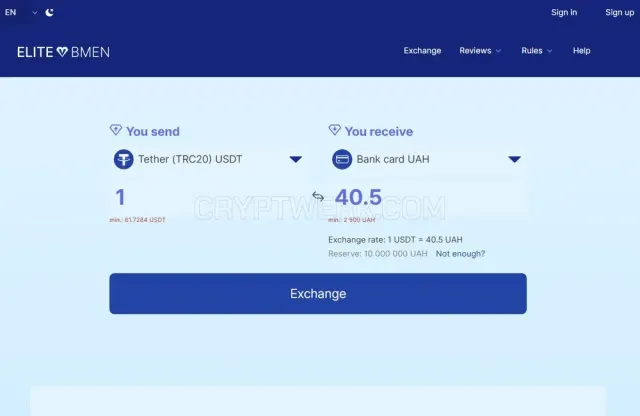
Task: Click the min. 61.7284 USDT text
Action: pyautogui.click(x=138, y=220)
